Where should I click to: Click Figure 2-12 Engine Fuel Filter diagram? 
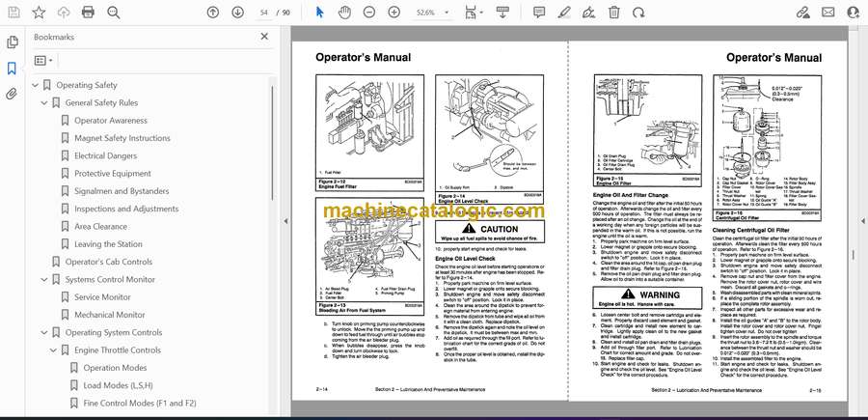[x=369, y=133]
